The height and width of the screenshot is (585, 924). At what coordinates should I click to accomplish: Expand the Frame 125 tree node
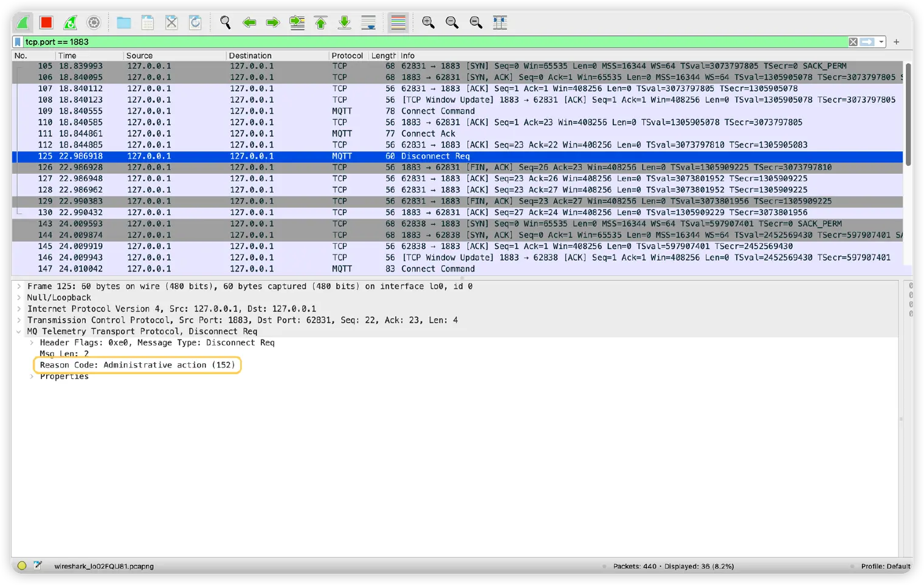coord(19,286)
